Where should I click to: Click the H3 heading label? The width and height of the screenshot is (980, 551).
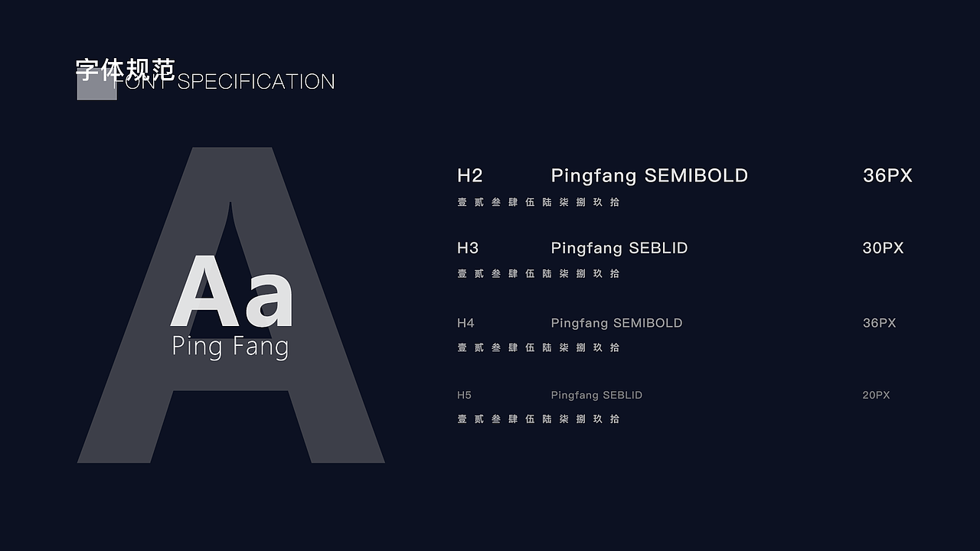pyautogui.click(x=468, y=248)
